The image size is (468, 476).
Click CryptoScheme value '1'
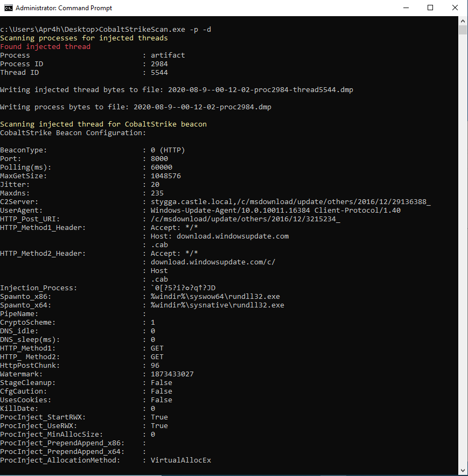pos(153,323)
